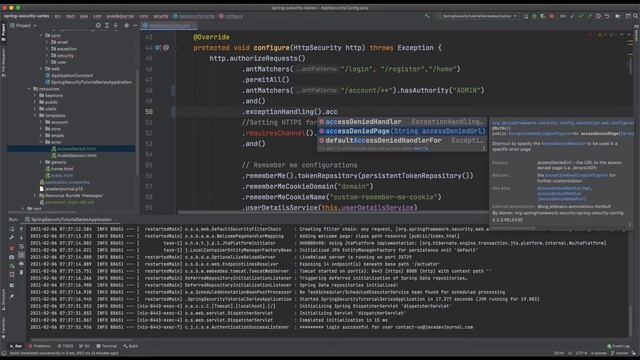Click the VCS history clock icon
The width and height of the screenshot is (640, 360).
tap(598, 16)
